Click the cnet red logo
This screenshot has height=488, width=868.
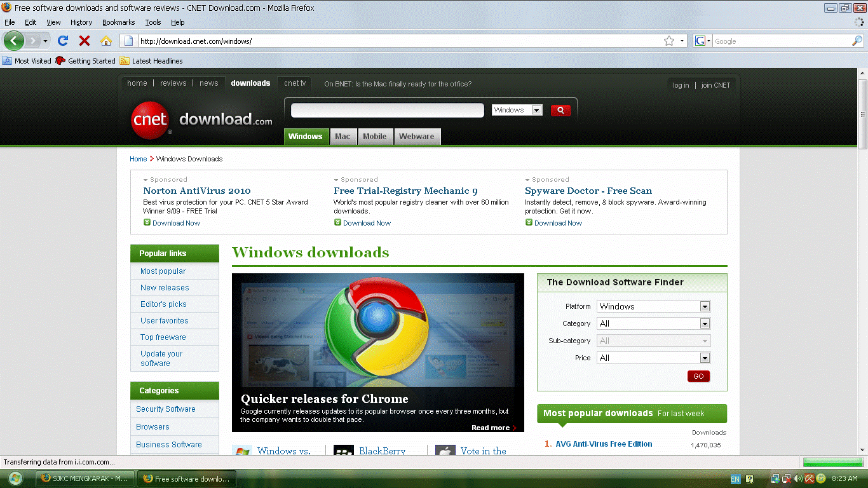(151, 119)
